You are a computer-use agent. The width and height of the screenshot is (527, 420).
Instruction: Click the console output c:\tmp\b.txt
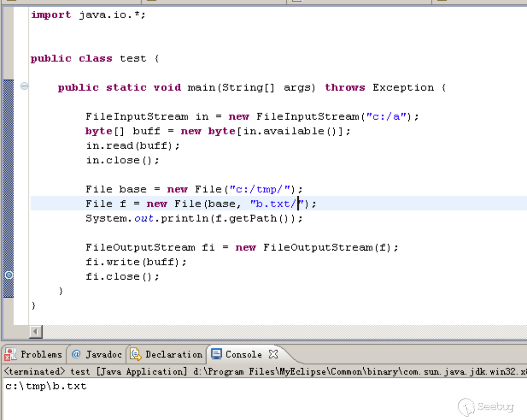(x=46, y=386)
